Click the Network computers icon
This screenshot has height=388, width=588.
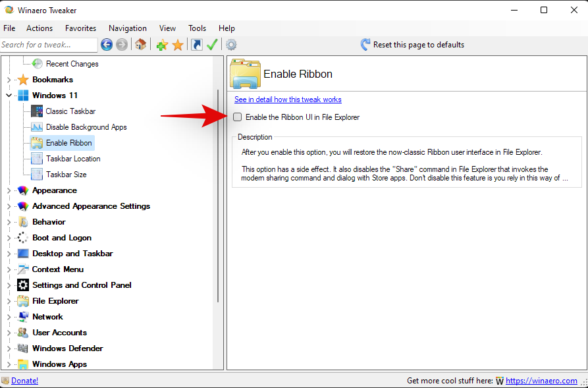coord(23,317)
